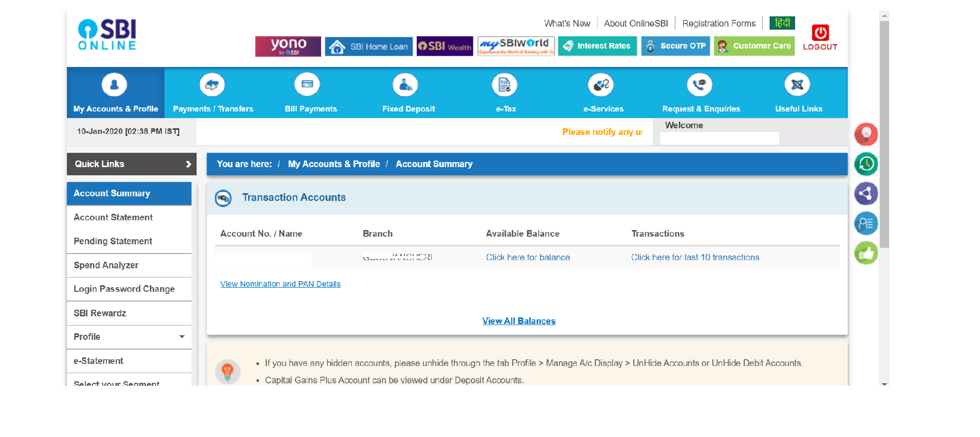Click the Fixed Deposit icon
Viewport: 980px width, 437px height.
(405, 85)
